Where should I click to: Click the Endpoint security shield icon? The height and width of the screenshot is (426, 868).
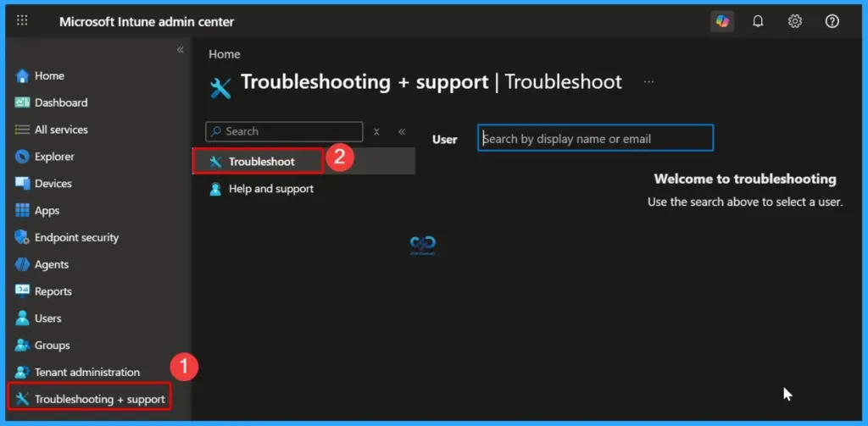tap(22, 237)
